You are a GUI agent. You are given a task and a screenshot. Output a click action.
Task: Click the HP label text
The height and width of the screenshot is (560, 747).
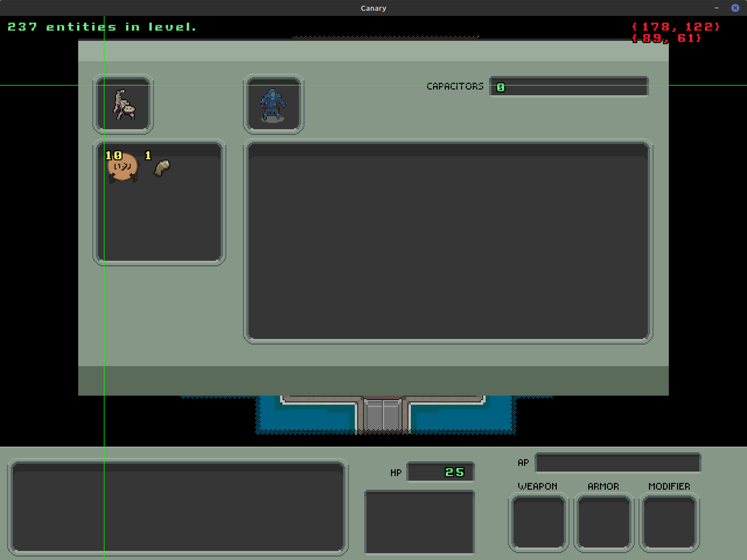[395, 472]
